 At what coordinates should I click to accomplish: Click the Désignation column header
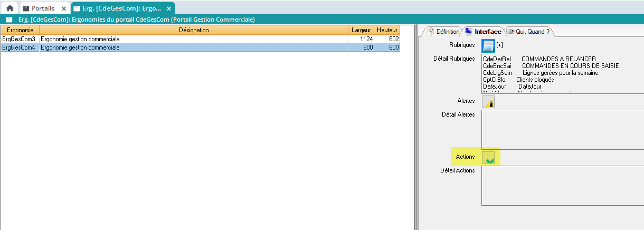coord(194,30)
